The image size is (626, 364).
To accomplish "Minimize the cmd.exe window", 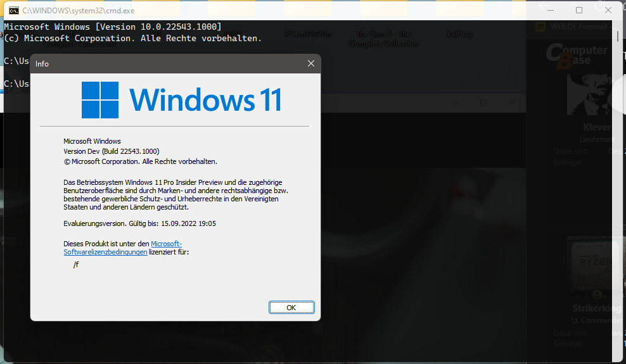I will (551, 10).
